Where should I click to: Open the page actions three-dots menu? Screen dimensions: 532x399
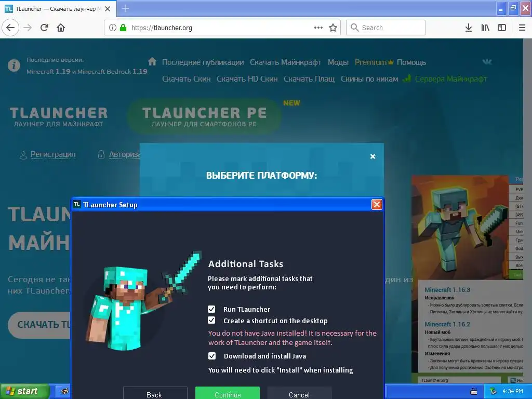(318, 28)
